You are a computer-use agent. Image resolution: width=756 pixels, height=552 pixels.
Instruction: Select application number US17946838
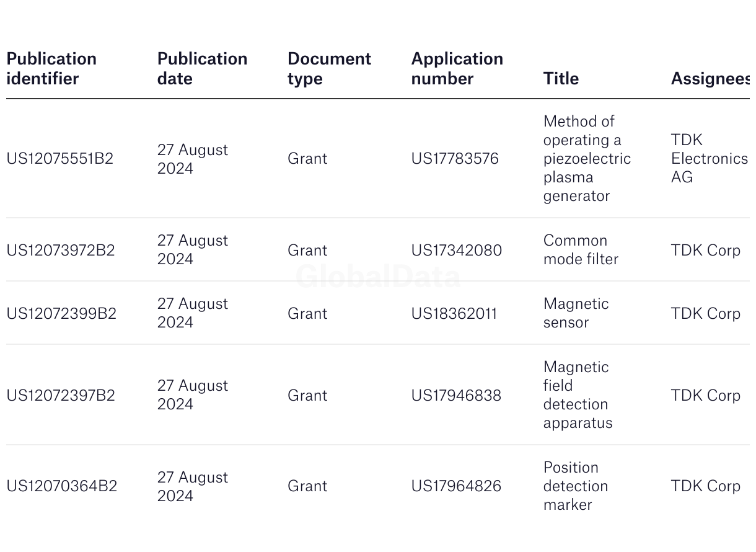[456, 396]
